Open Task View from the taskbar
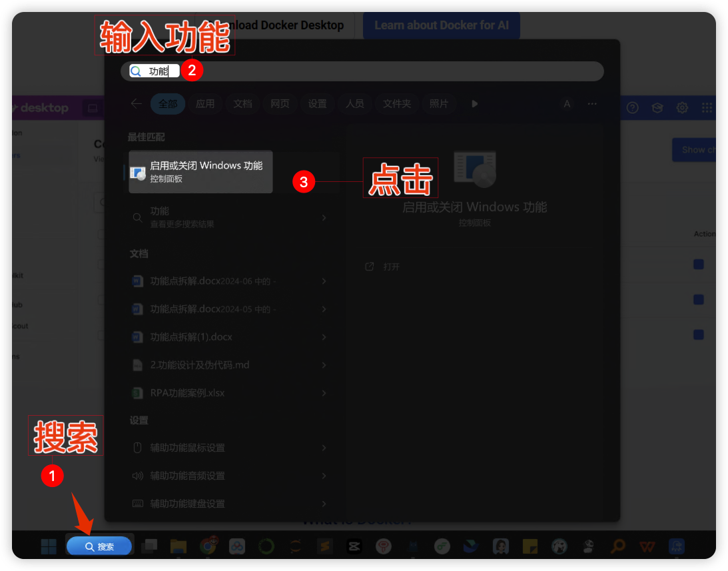Viewport: 728px width, 571px height. point(150,546)
